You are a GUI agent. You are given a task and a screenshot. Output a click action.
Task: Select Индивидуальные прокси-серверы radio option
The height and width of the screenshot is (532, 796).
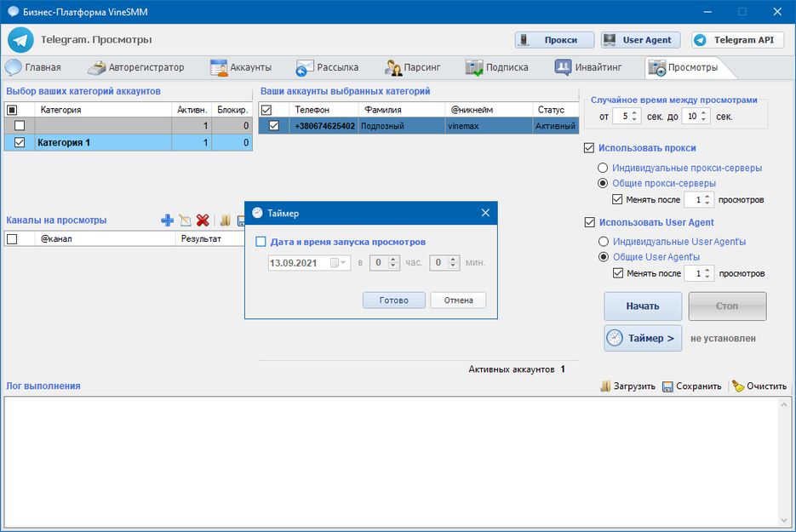pos(603,168)
